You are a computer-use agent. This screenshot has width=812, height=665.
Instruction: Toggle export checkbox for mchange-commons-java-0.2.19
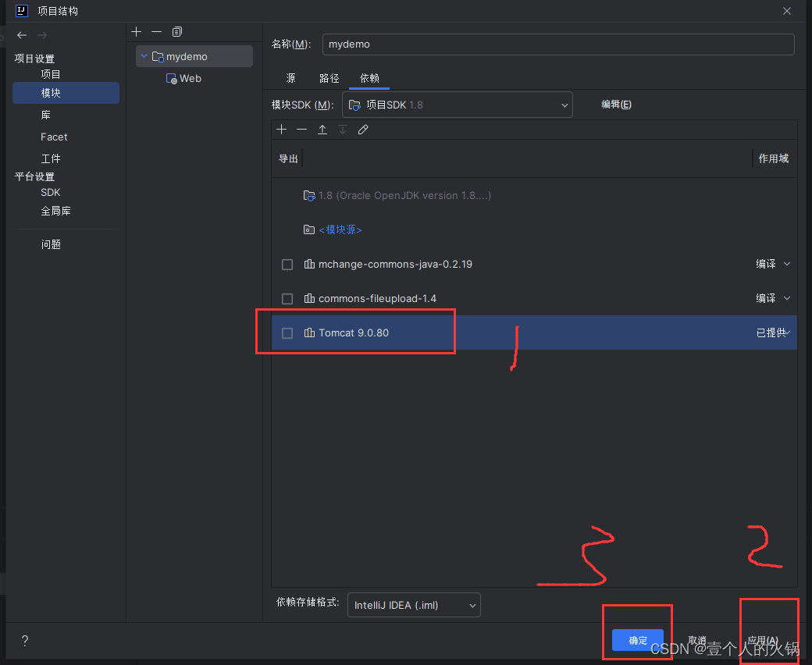[287, 265]
